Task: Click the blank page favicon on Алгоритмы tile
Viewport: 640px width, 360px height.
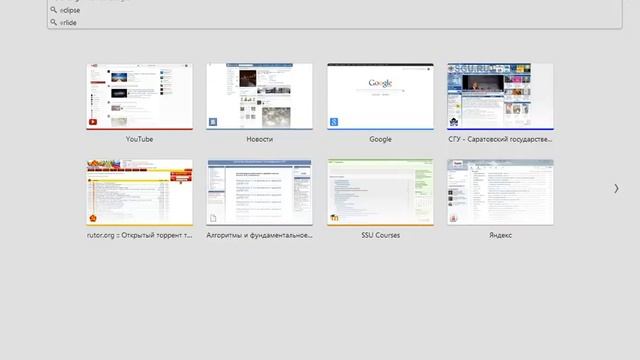Action: [x=213, y=218]
